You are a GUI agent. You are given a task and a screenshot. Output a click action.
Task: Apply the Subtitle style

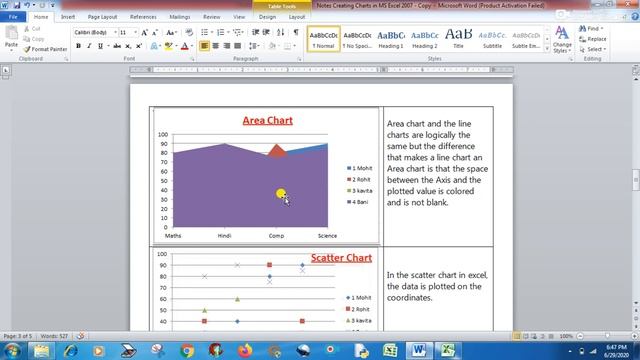(x=492, y=39)
